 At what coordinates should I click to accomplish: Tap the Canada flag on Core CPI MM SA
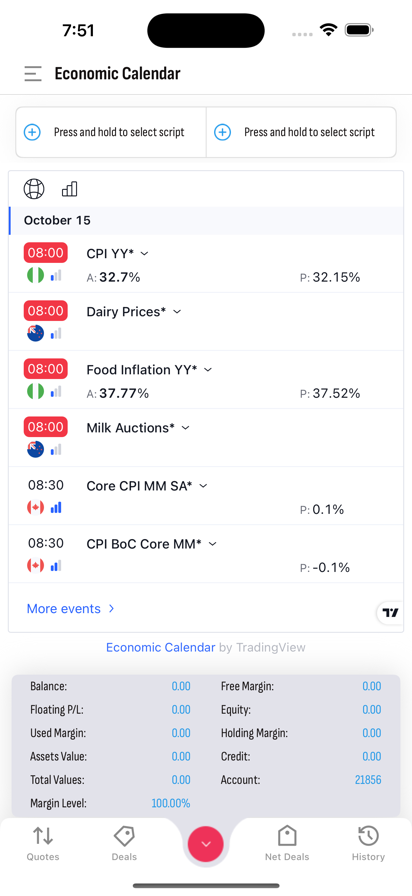(35, 507)
